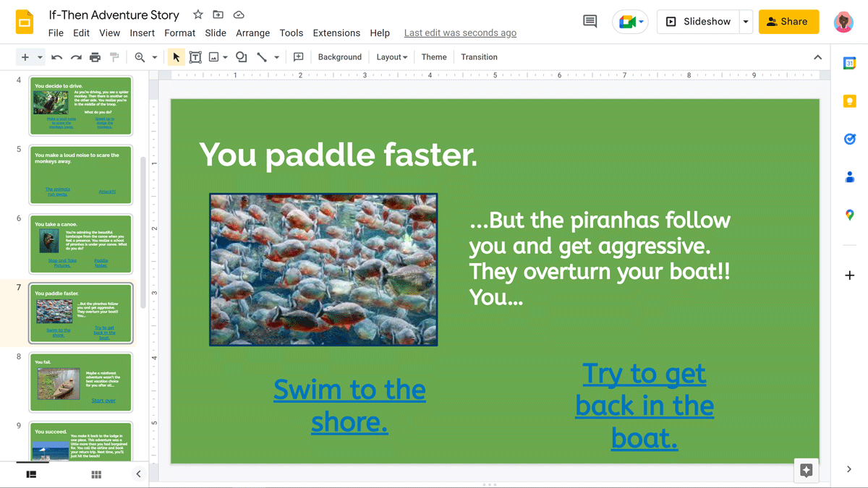
Task: Open comment history
Action: point(589,21)
